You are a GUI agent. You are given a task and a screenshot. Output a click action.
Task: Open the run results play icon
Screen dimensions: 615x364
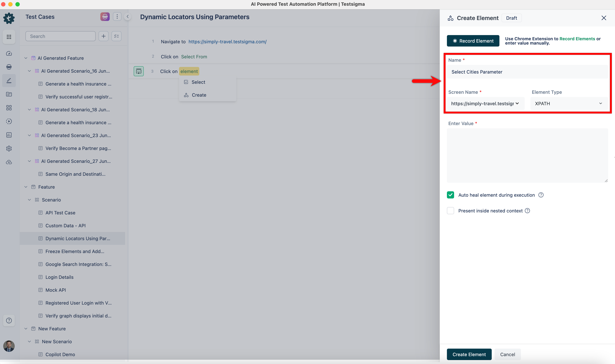tap(9, 121)
